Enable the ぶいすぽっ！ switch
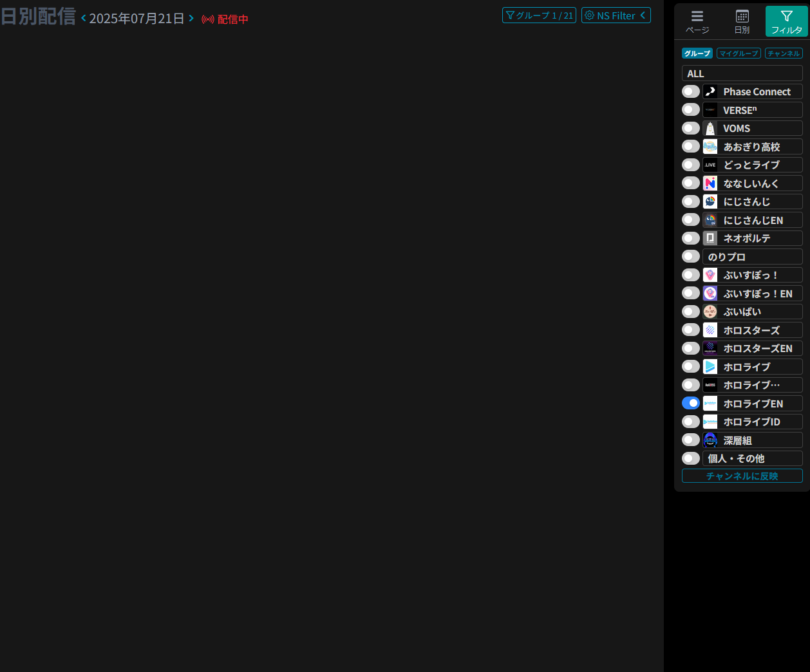Viewport: 810px width, 672px height. (x=691, y=275)
